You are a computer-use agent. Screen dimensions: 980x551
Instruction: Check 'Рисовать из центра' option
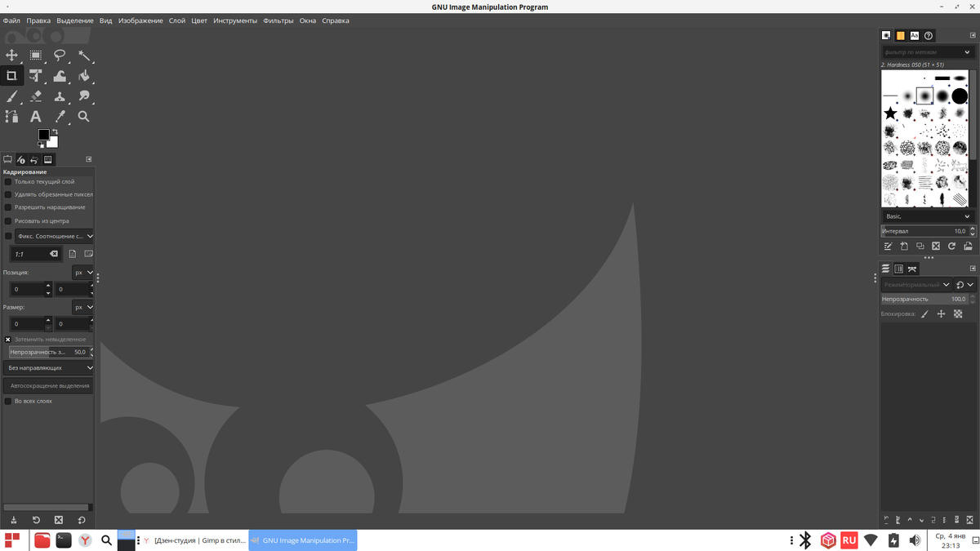[7, 220]
